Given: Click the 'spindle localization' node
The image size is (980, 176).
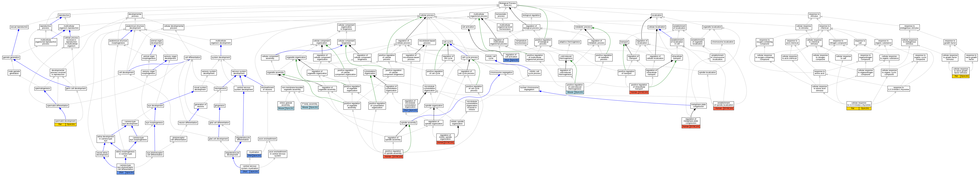Looking at the screenshot, I should click(x=707, y=72).
